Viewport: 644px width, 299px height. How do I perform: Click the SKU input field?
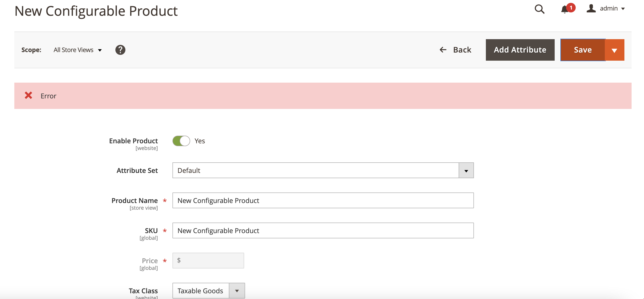point(322,230)
